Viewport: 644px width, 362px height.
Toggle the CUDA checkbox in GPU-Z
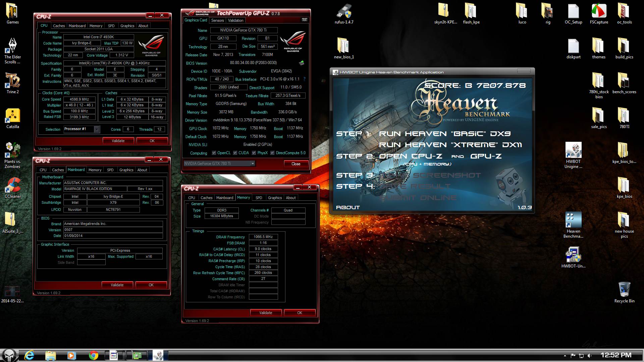[x=235, y=153]
